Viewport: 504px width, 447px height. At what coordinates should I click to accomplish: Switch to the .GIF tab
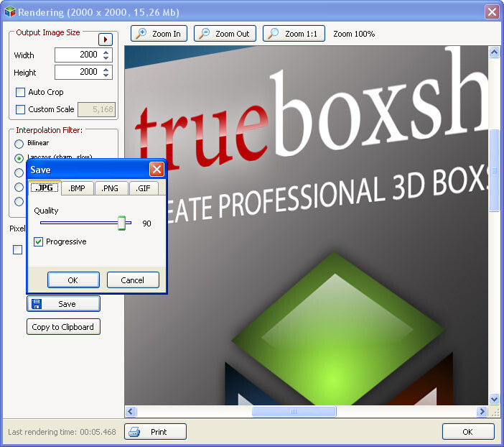144,188
